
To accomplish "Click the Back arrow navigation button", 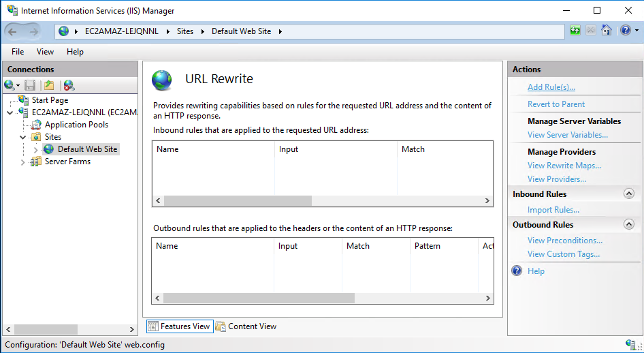I will tap(13, 31).
